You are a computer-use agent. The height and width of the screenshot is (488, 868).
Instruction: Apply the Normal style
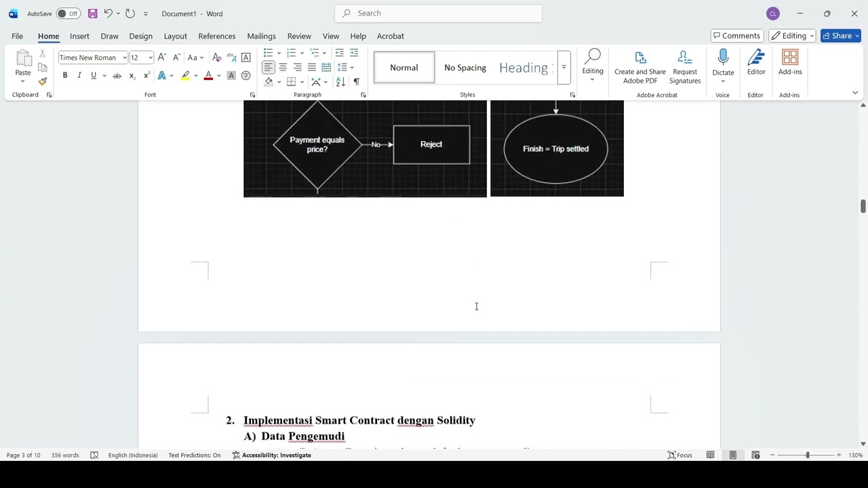(x=404, y=67)
